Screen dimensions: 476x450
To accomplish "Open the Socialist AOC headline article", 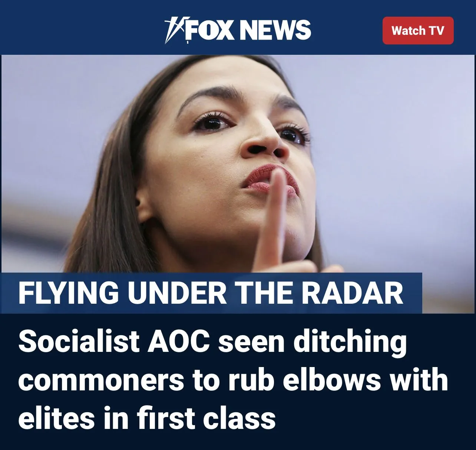I will click(233, 380).
